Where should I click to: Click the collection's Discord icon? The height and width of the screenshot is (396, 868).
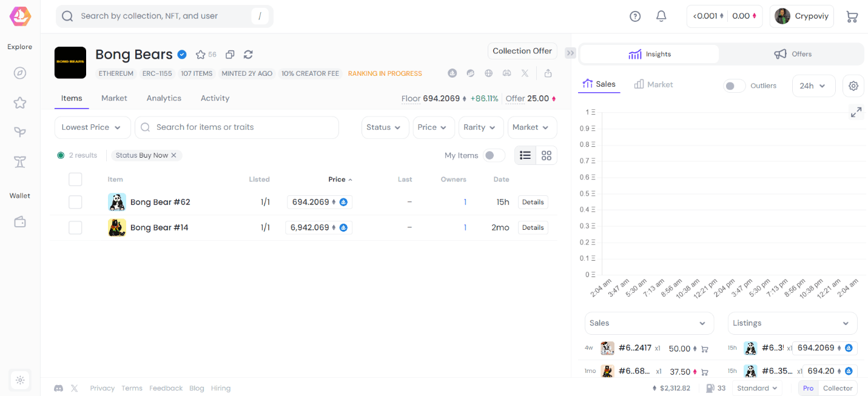pyautogui.click(x=506, y=73)
